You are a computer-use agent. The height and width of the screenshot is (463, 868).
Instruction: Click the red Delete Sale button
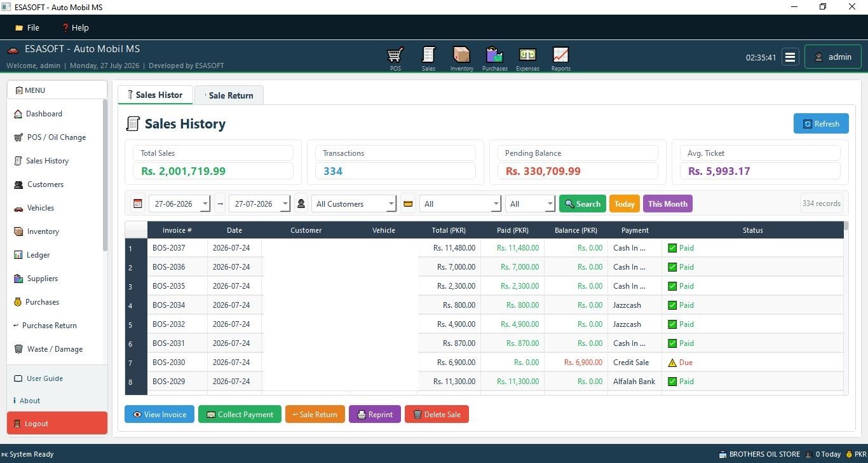tap(437, 414)
